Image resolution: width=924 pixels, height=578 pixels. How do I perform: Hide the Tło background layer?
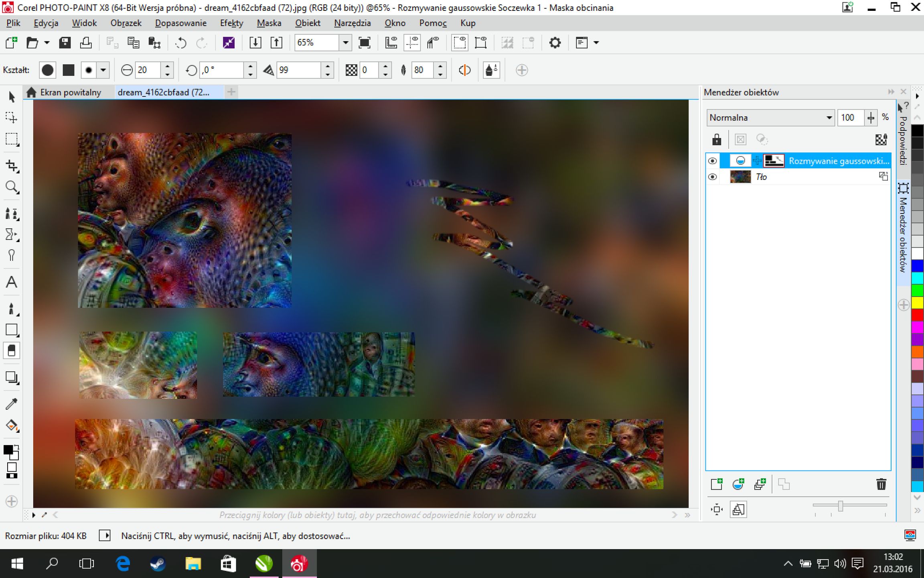click(x=712, y=177)
